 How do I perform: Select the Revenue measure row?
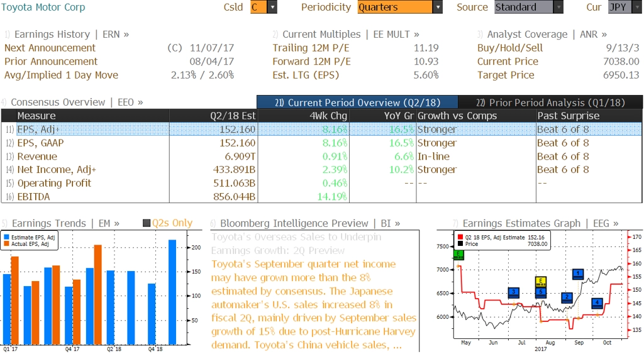point(321,157)
